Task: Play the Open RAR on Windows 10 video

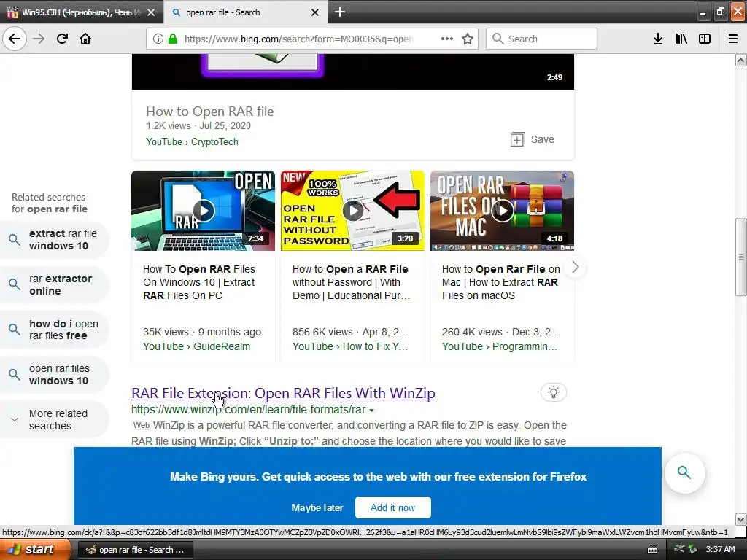Action: click(204, 211)
